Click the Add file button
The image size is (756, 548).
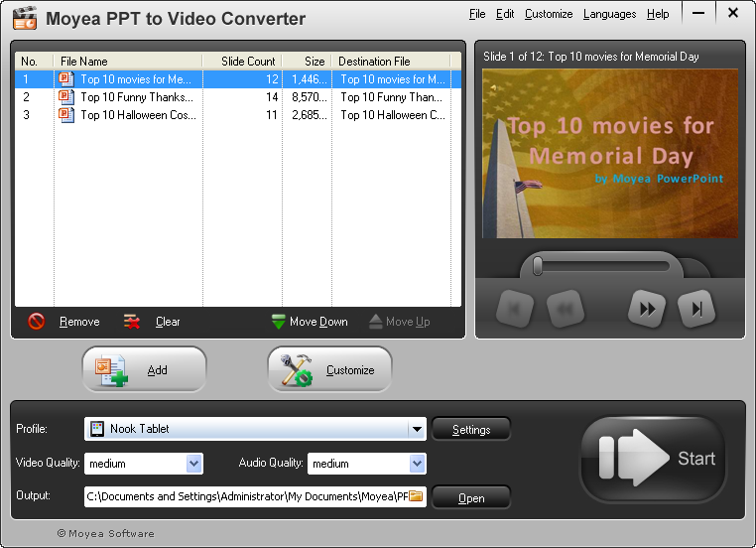click(x=144, y=369)
